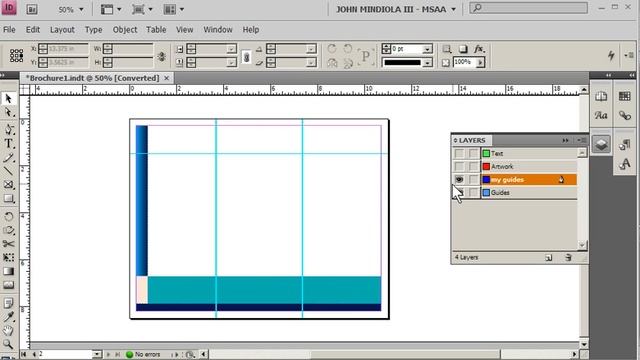
Task: Select the Selection tool arrow
Action: pos(8,98)
